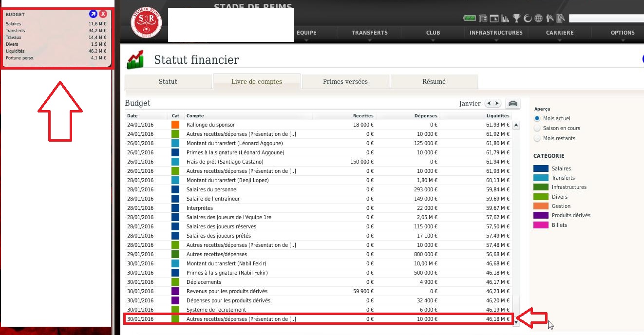This screenshot has height=335, width=644.
Task: Click the Divers legend swatch
Action: click(x=541, y=197)
